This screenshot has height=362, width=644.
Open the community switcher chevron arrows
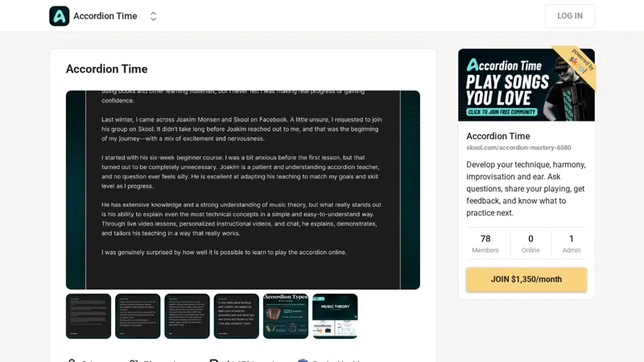[x=153, y=16]
